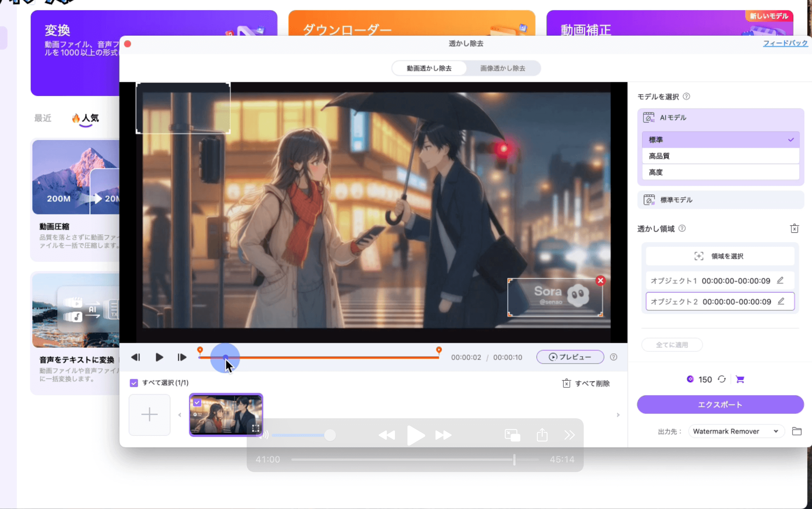Screen dimensions: 812x509
Task: Click the pencil icon for オブジェクト1
Action: point(780,280)
